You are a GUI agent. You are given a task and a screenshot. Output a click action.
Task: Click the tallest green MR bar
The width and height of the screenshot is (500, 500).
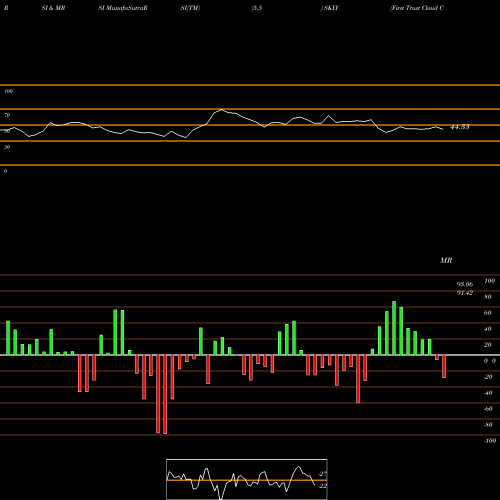coord(394,328)
